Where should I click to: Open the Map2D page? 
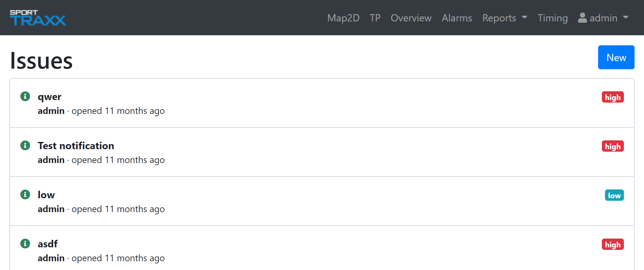pos(343,18)
